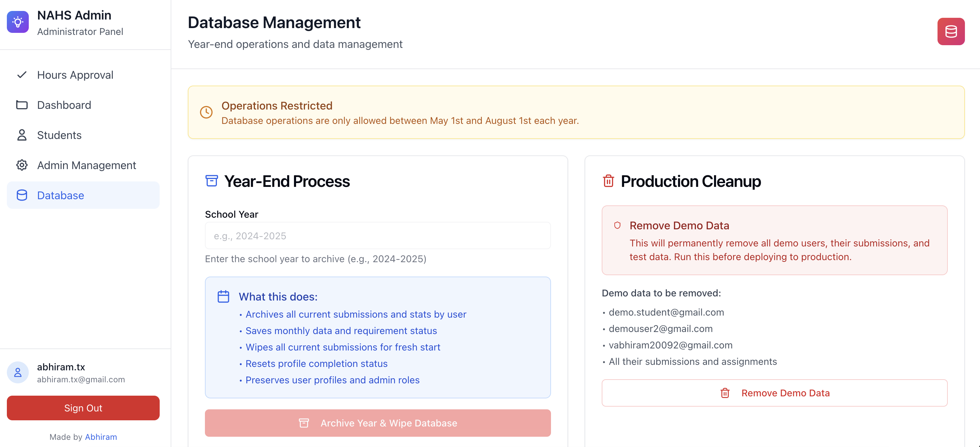This screenshot has width=980, height=447.
Task: Open the Abhiram link in the footer
Action: 101,437
